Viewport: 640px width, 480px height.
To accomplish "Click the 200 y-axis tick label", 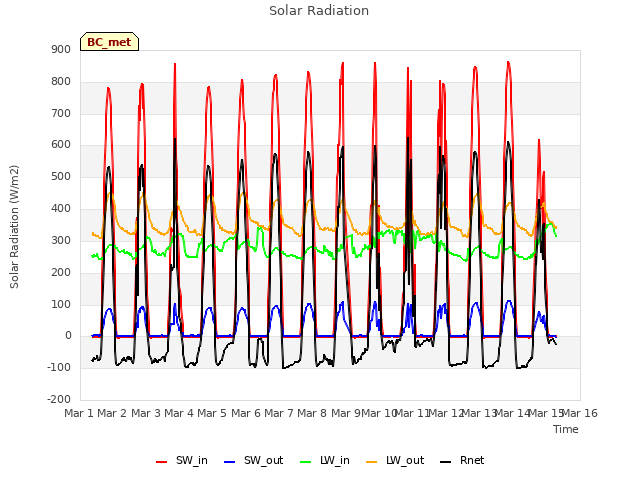I will [x=61, y=272].
